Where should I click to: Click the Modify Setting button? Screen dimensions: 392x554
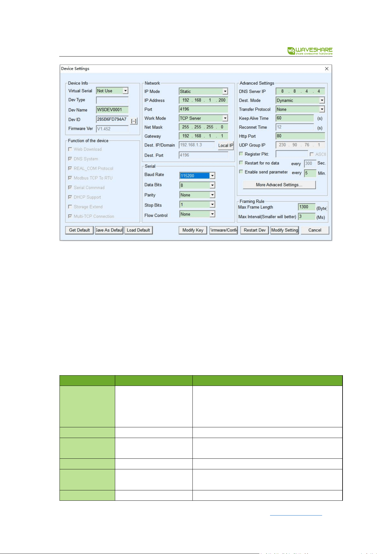[x=285, y=230]
